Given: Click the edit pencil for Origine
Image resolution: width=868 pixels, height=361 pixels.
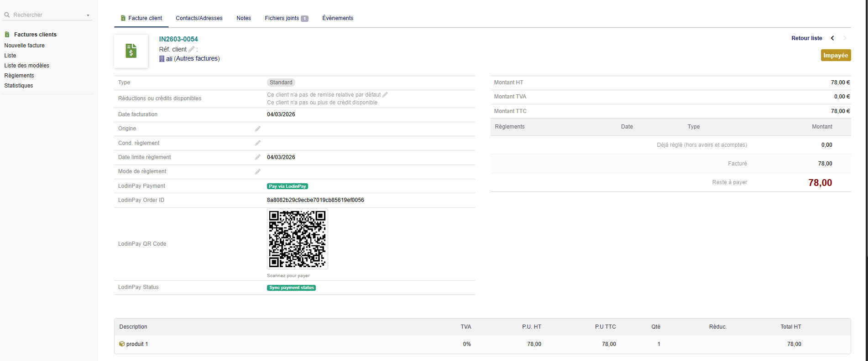Looking at the screenshot, I should 258,129.
